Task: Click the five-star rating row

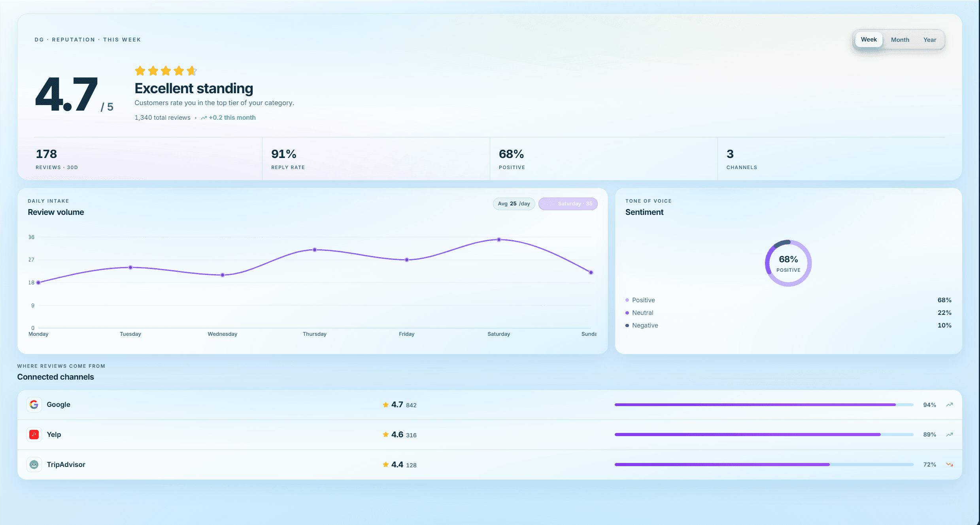Action: 166,71
